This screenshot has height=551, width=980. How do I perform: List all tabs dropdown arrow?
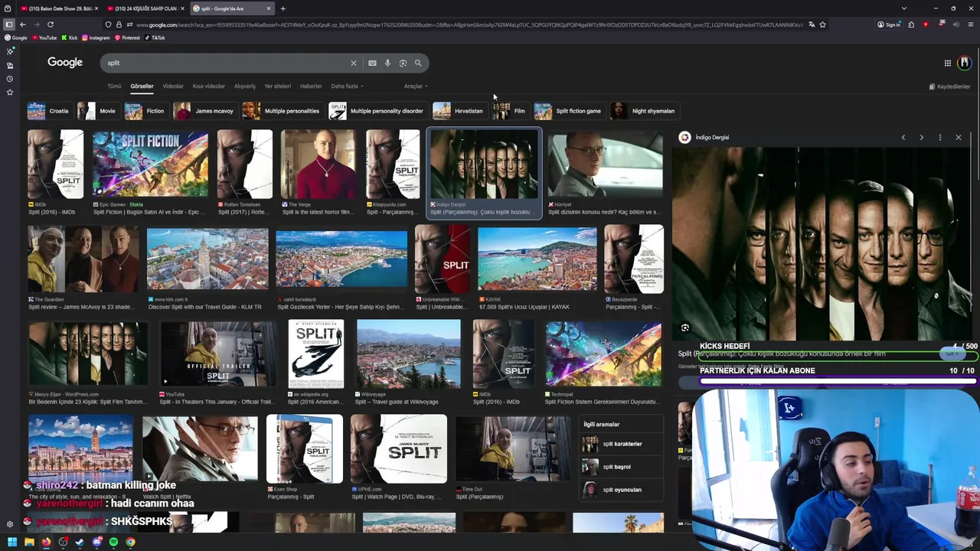(903, 8)
